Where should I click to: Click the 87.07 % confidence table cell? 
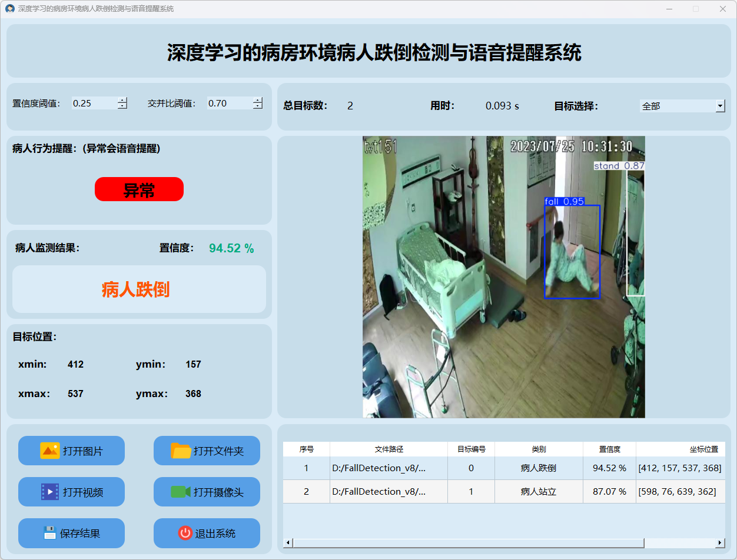point(609,491)
